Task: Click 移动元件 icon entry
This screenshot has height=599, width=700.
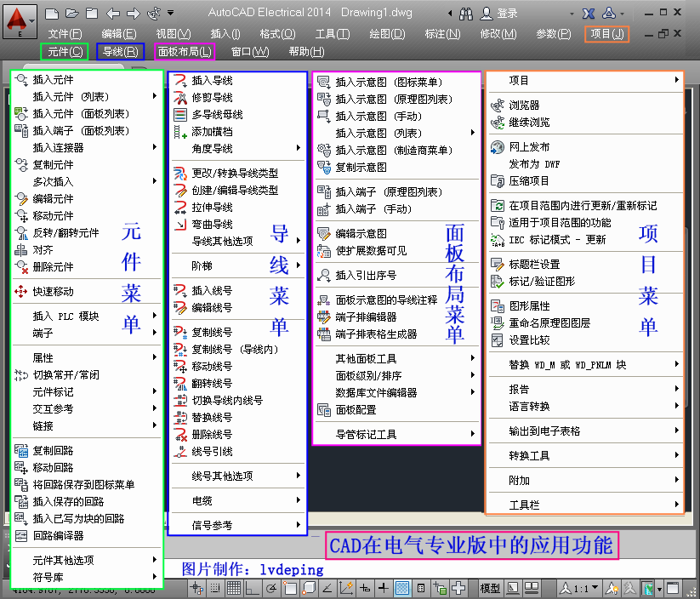Action: click(x=21, y=216)
